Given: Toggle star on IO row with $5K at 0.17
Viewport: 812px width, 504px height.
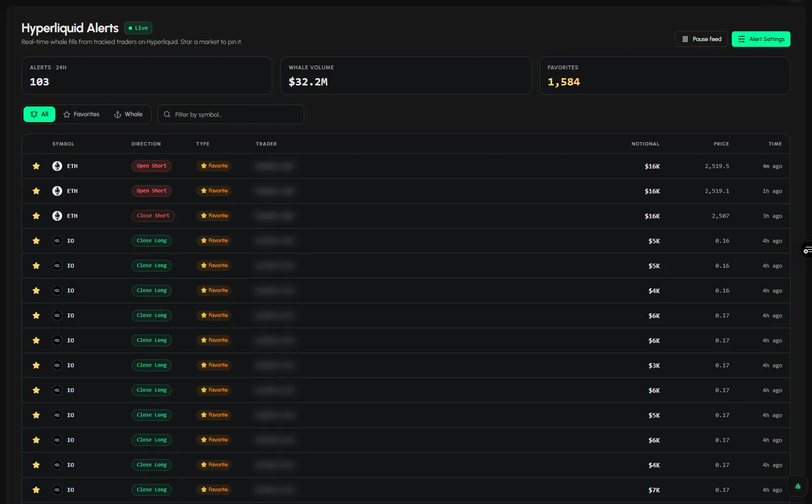Looking at the screenshot, I should coord(36,415).
